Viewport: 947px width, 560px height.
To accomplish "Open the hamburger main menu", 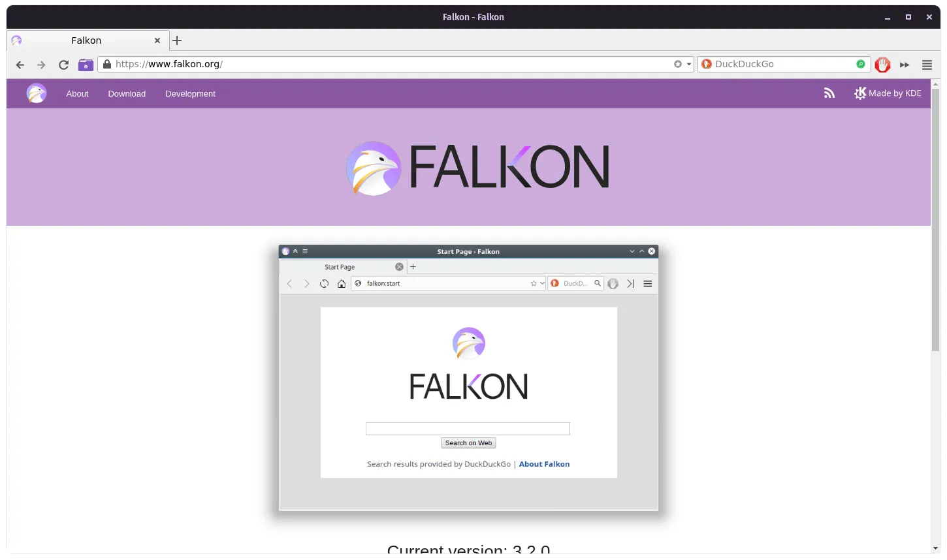I will pos(927,65).
